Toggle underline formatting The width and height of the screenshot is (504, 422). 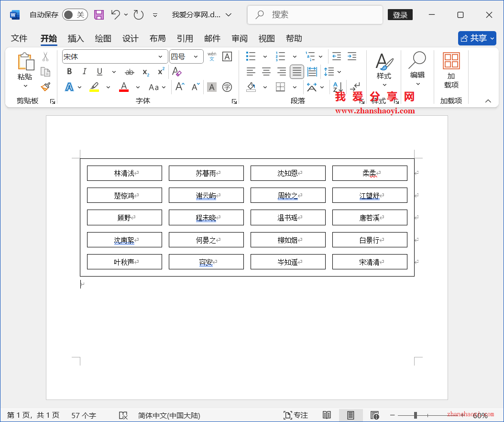click(99, 71)
